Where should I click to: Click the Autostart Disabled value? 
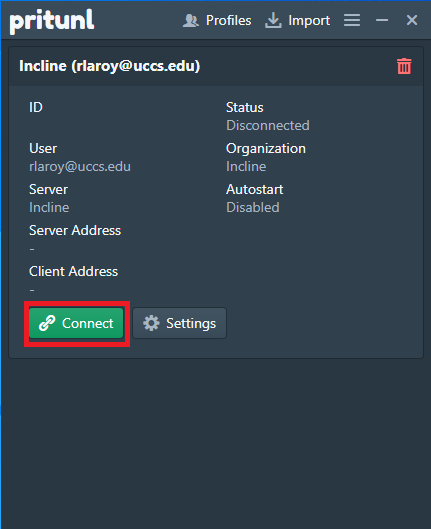pyautogui.click(x=253, y=207)
